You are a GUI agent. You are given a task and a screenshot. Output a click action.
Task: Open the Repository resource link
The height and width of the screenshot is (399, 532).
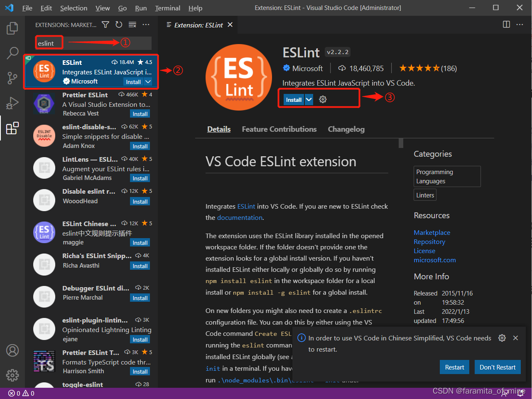coord(429,241)
